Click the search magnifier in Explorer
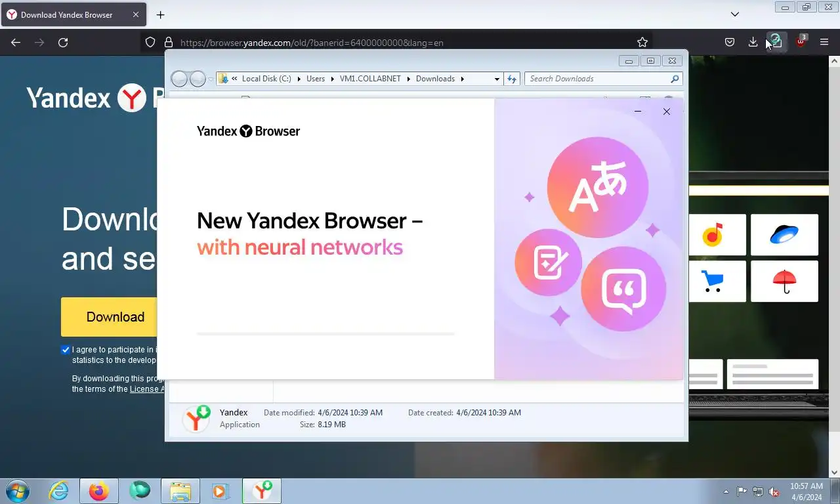 (675, 79)
